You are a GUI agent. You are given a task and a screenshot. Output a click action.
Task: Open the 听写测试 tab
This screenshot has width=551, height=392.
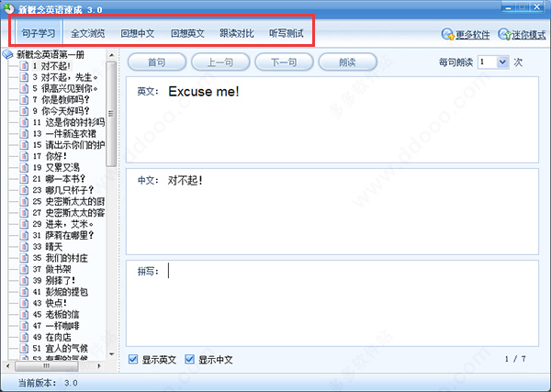(286, 33)
